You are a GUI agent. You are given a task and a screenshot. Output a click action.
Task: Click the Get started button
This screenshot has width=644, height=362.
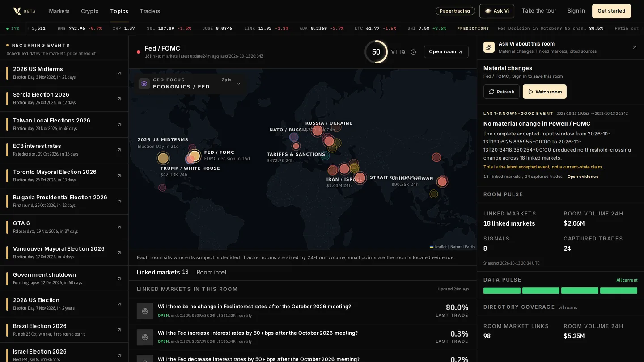611,11
